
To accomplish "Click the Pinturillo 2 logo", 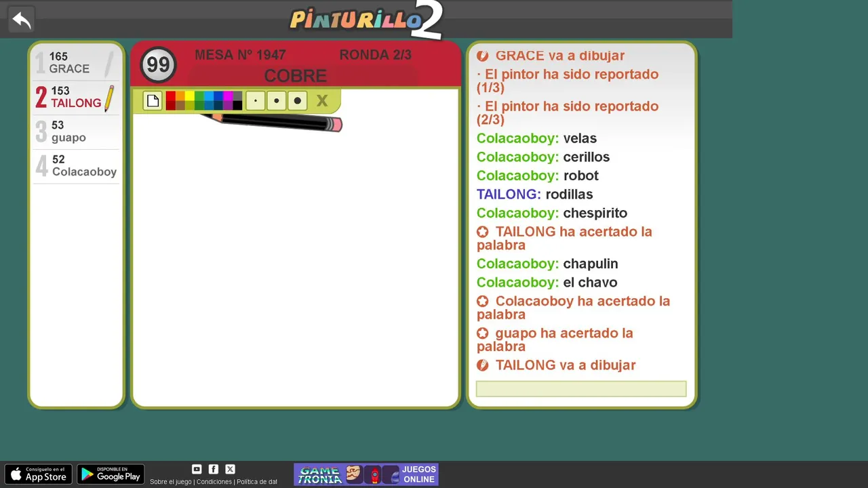I will 366,20.
